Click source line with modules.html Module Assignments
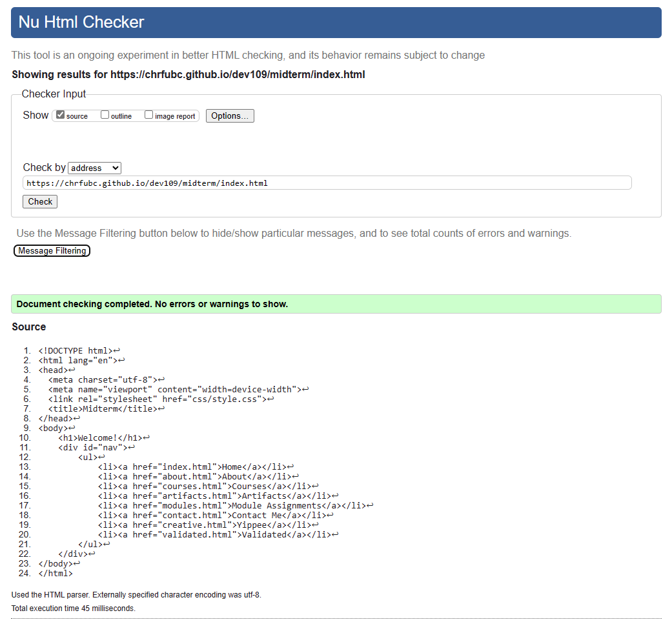The height and width of the screenshot is (633, 672). tap(236, 505)
